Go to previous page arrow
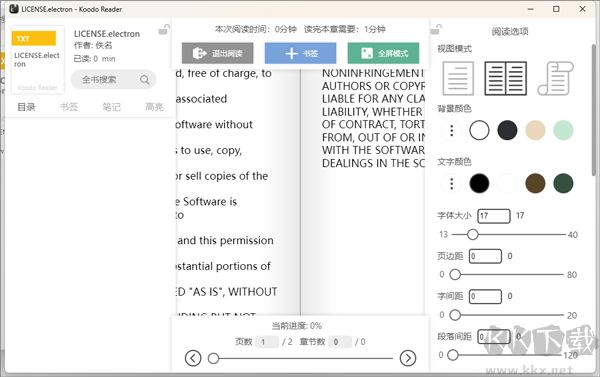Image resolution: width=600 pixels, height=377 pixels. tap(193, 358)
